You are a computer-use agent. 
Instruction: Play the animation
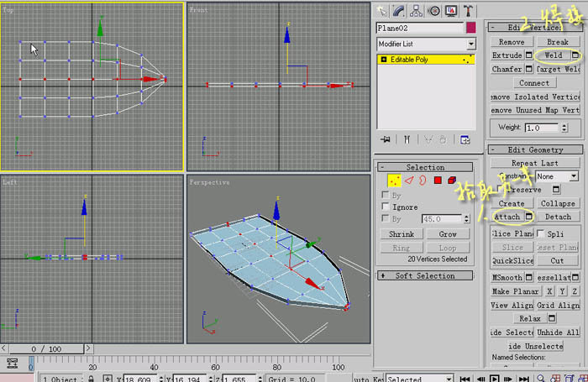[494, 379]
